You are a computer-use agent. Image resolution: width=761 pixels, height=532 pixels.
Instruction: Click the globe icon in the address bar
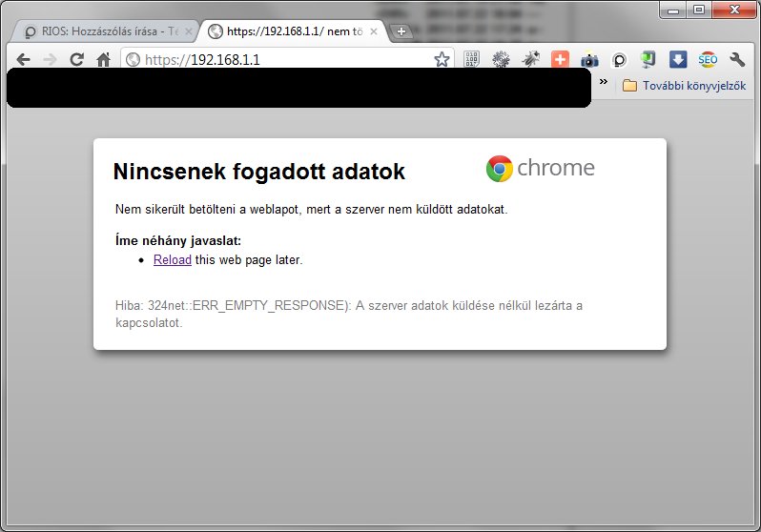point(133,60)
